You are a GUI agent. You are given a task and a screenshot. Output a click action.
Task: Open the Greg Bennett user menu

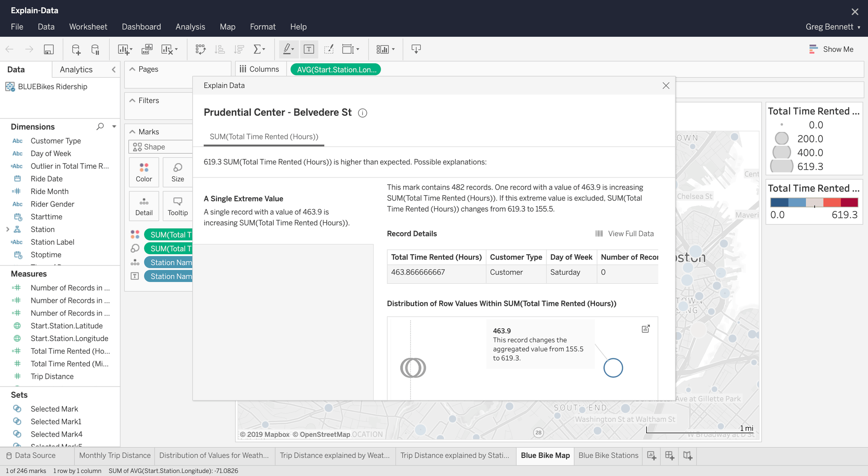(832, 26)
